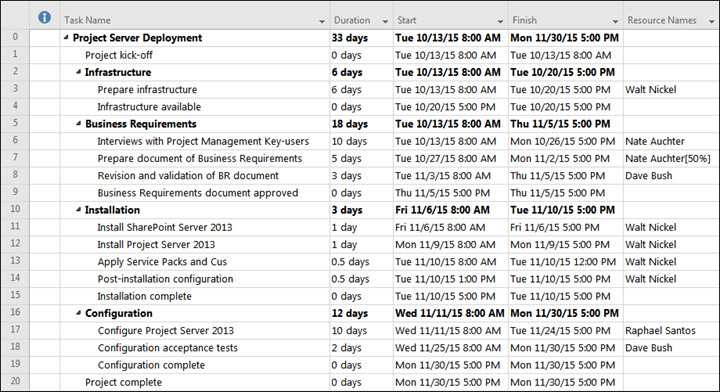The height and width of the screenshot is (392, 720).
Task: Select the Duration column header
Action: pos(361,20)
